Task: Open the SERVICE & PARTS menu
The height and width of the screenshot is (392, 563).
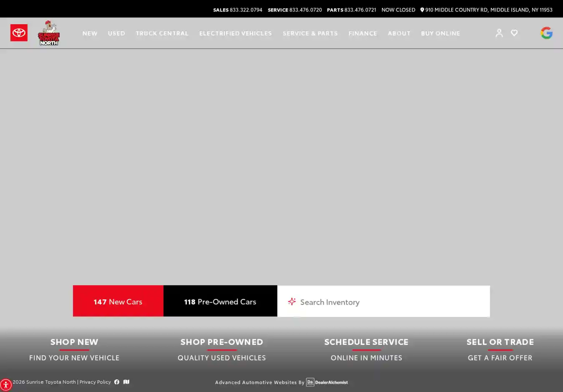Action: pos(310,33)
